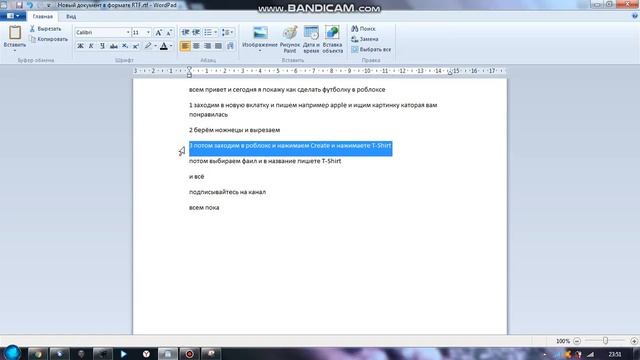This screenshot has height=360, width=640.
Task: Open Replace (Замена) in the ribbon
Action: (x=365, y=39)
